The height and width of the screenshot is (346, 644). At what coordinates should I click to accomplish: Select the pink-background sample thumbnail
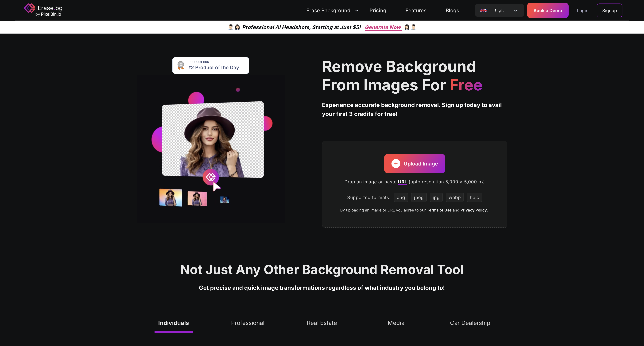(x=197, y=199)
